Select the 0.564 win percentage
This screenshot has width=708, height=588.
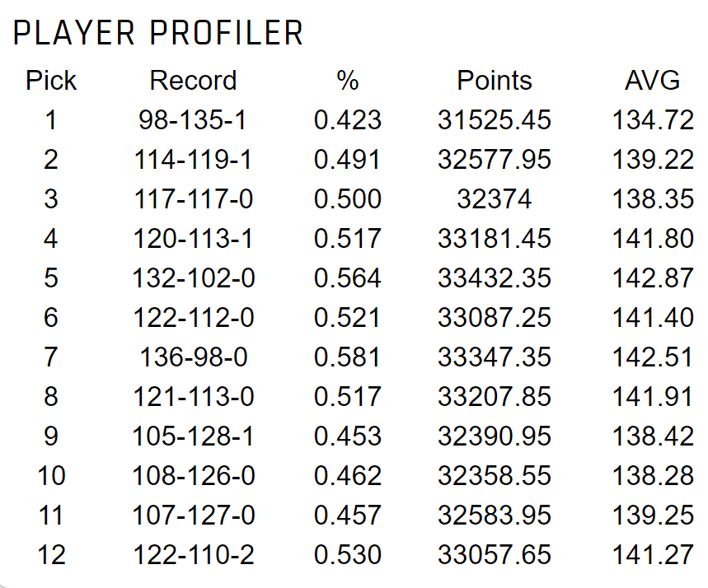click(x=348, y=278)
